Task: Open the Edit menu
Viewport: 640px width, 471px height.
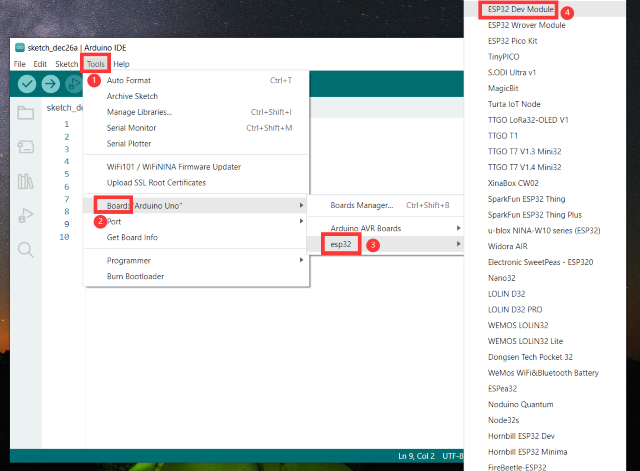Action: pos(40,64)
